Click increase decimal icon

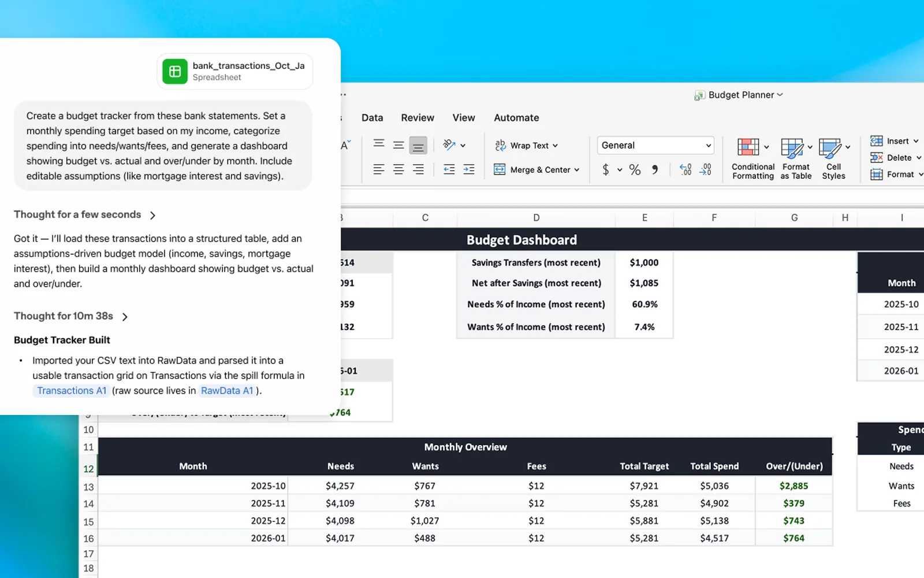pos(685,169)
